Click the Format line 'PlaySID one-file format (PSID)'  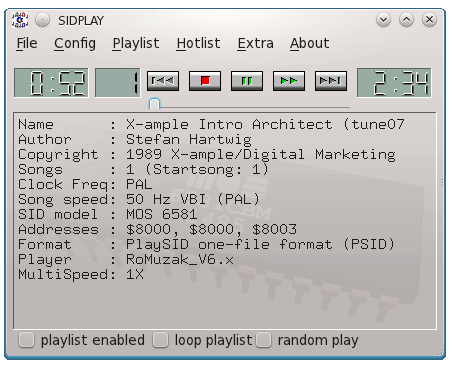260,244
